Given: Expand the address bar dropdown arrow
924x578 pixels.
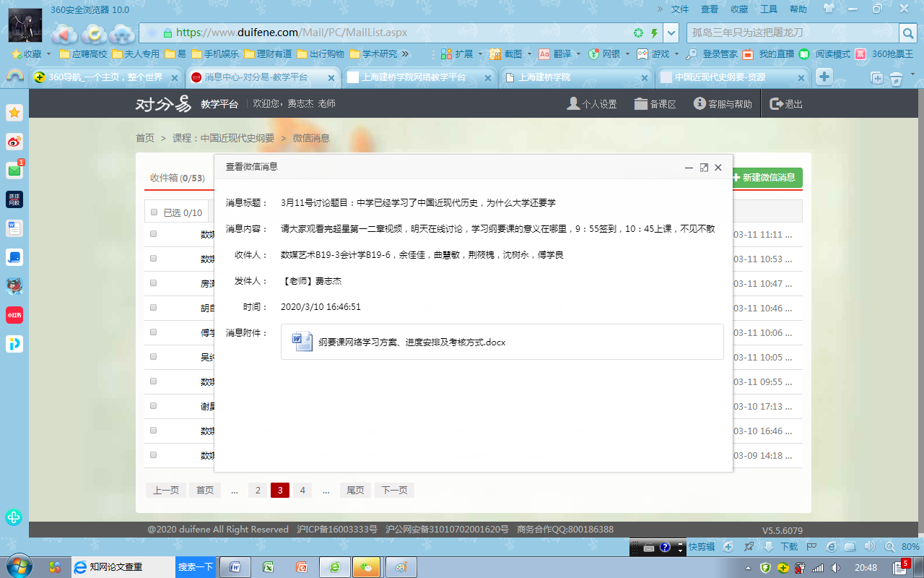Looking at the screenshot, I should 671,33.
